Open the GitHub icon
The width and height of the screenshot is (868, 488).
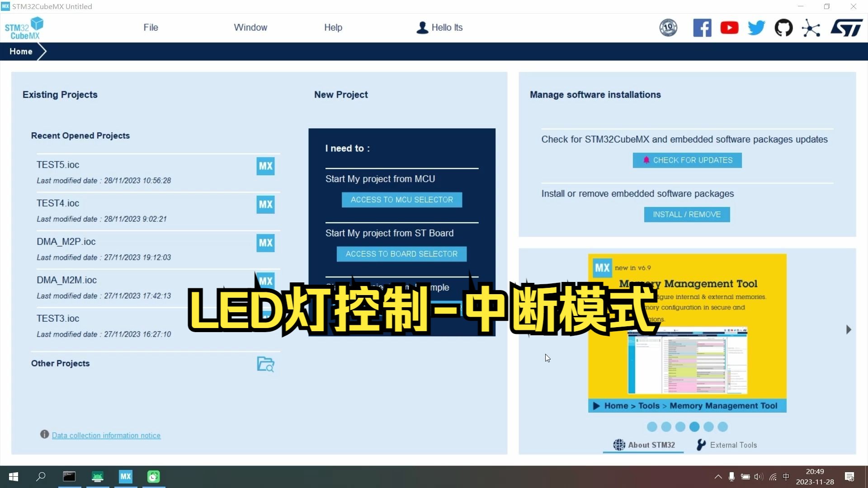783,28
